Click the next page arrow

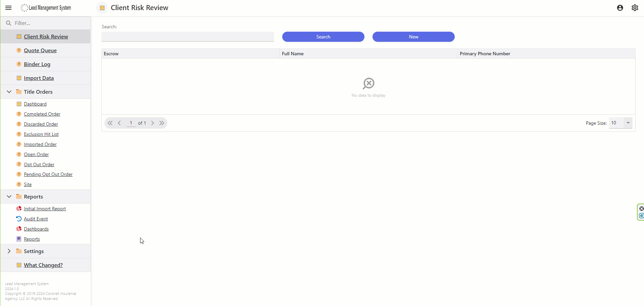click(153, 123)
